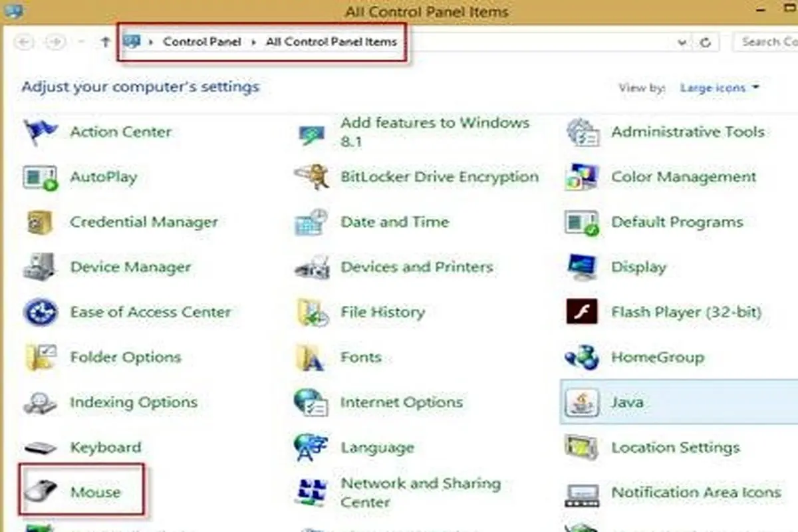Click the Credential Manager text link
The image size is (798, 532).
point(144,222)
